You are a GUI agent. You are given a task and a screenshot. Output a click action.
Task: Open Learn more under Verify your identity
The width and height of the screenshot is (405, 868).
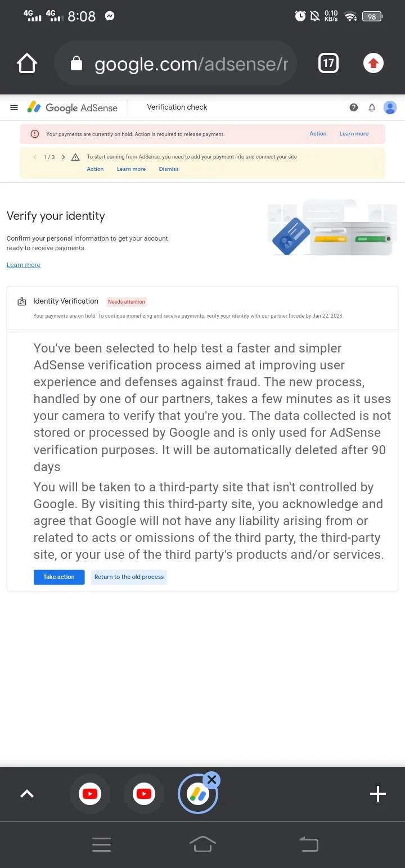(24, 265)
